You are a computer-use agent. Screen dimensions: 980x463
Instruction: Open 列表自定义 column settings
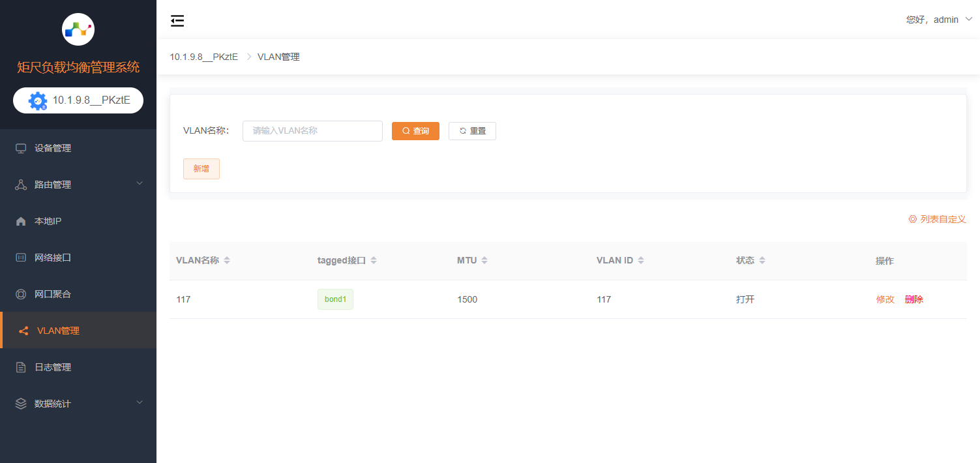937,219
